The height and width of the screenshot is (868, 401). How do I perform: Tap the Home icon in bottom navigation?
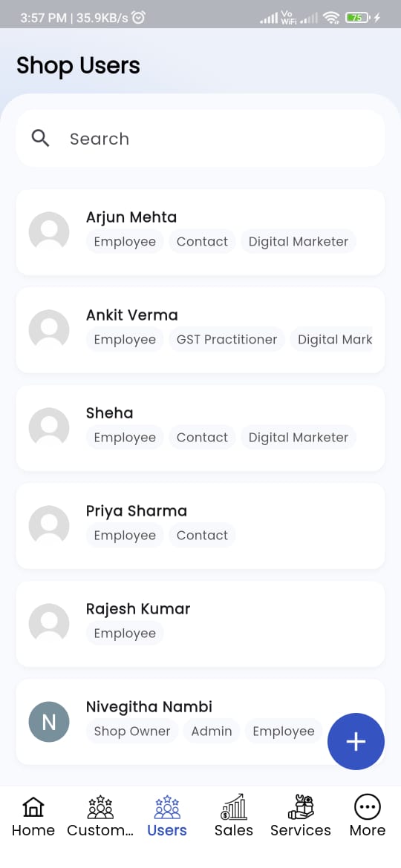tap(33, 808)
